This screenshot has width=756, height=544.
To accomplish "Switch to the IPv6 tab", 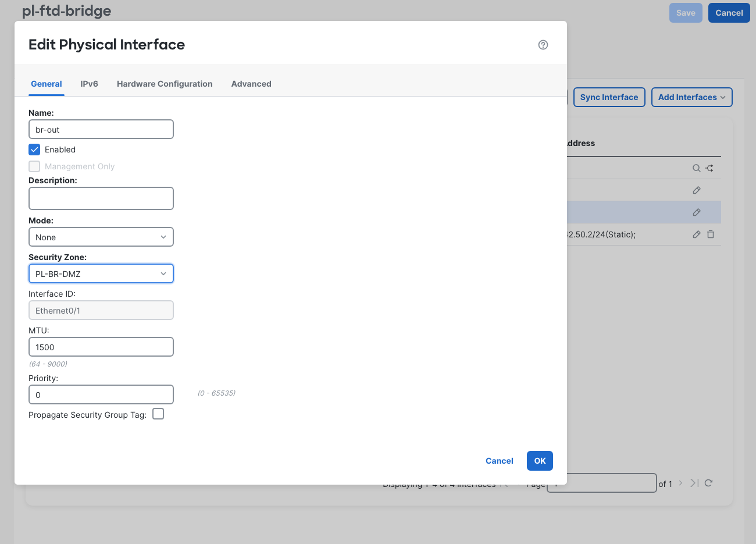I will click(x=89, y=84).
